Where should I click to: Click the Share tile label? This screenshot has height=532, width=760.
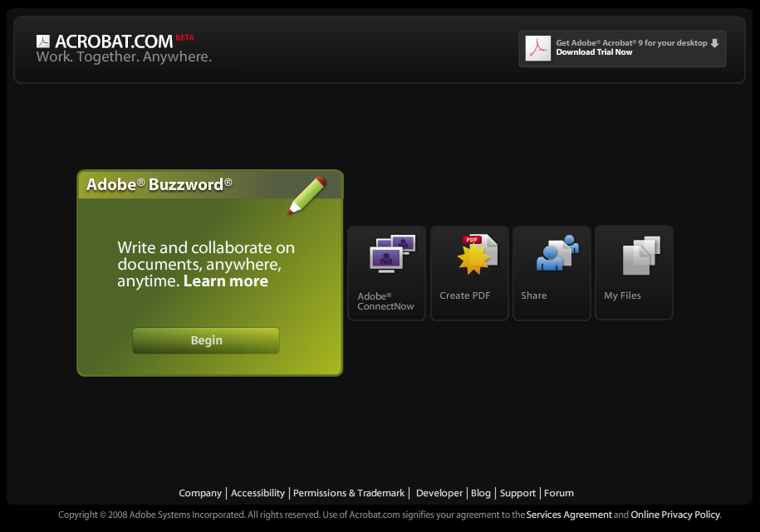point(533,295)
